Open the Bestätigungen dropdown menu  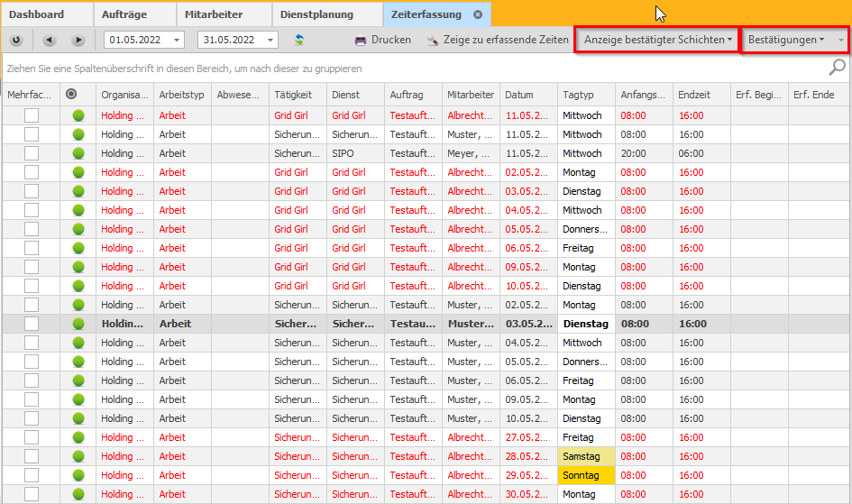[x=786, y=40]
